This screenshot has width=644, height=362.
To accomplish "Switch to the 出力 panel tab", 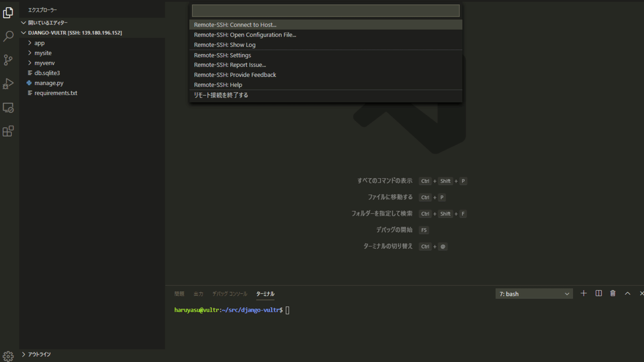I will pyautogui.click(x=199, y=294).
